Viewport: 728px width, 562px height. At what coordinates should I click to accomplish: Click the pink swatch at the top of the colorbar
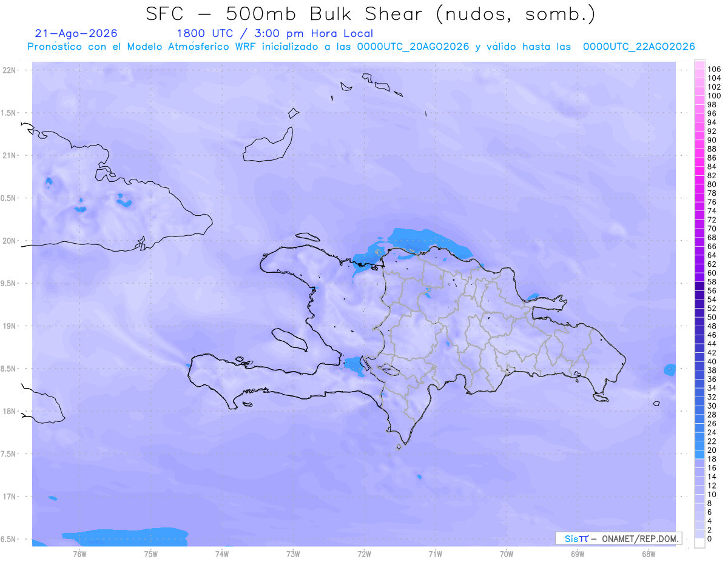click(x=699, y=64)
